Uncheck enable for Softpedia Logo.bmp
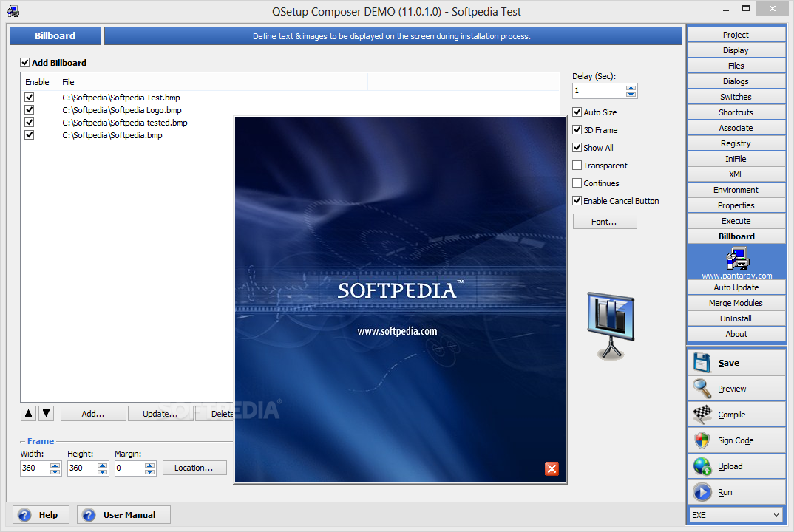 coord(30,110)
